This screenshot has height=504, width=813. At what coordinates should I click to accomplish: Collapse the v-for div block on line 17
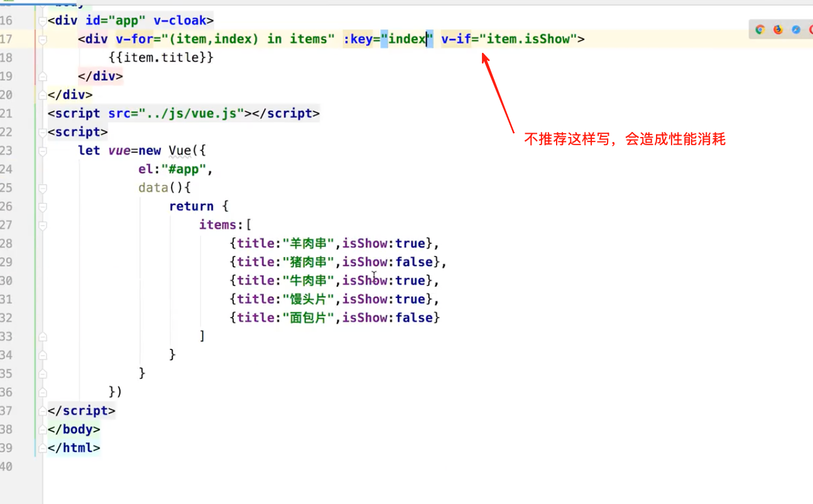tap(42, 40)
